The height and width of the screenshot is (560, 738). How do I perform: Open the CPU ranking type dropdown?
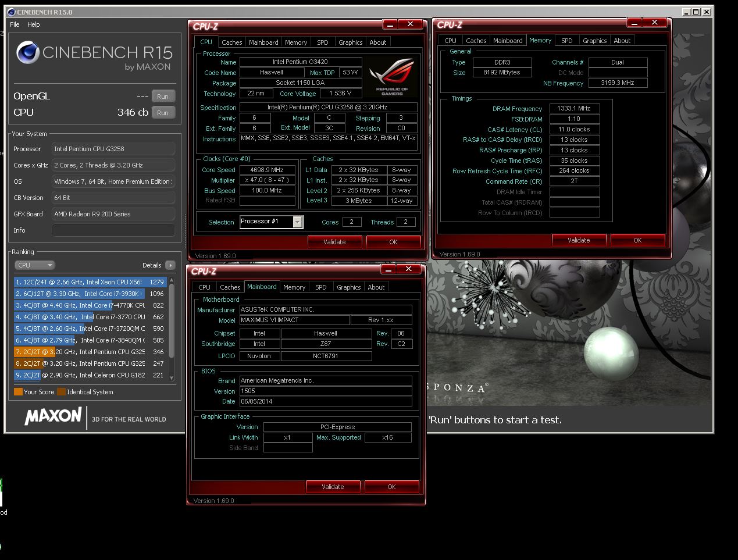tap(34, 265)
